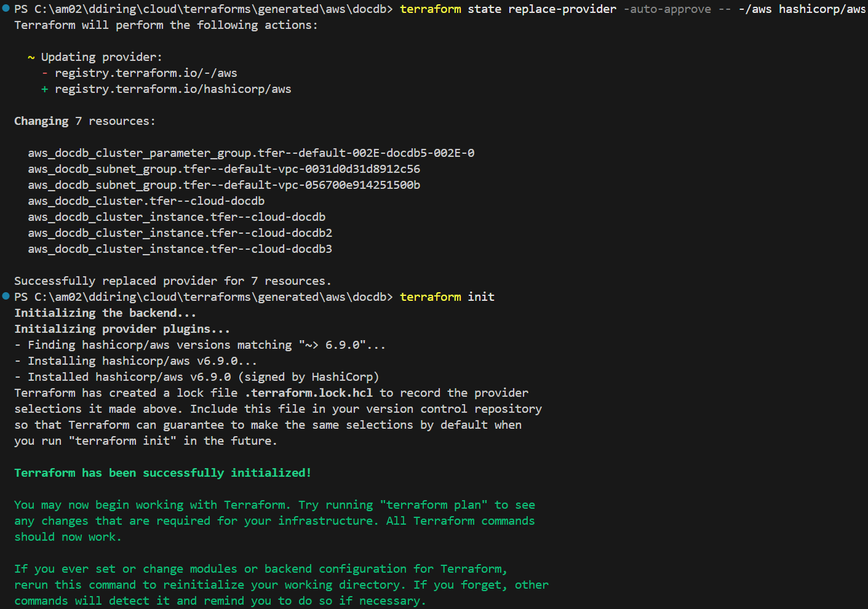Click the aws_docdb_cluster.tfer--cloud-docdb resource line
Screen dimensions: 868x609
(x=146, y=201)
